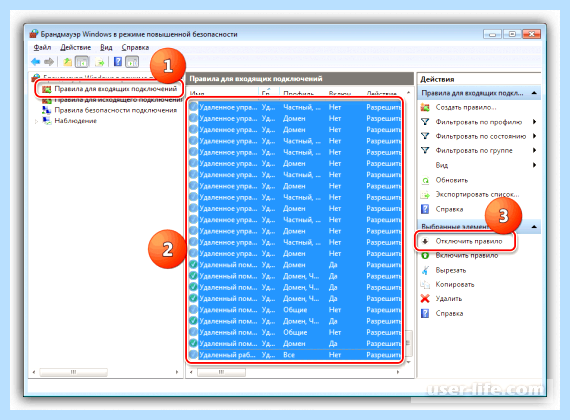The height and width of the screenshot is (420, 570).
Task: Open Фильтровать по группе submenu
Action: click(478, 151)
